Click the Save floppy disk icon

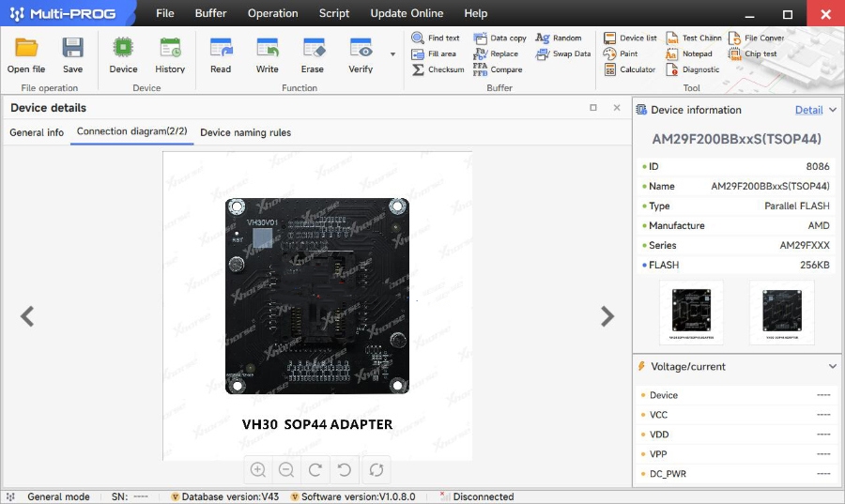72,48
